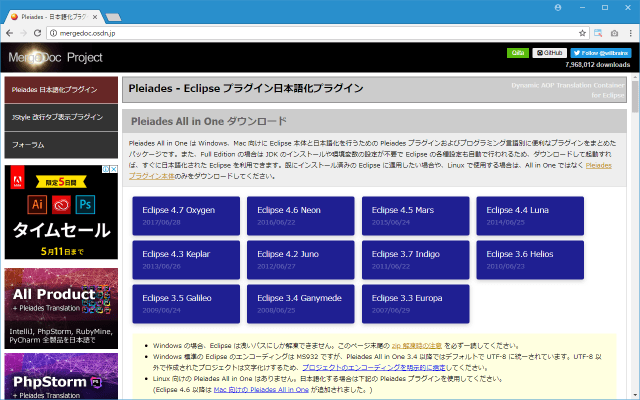
Task: Download Eclipse 4.2 Juno
Action: point(301,260)
